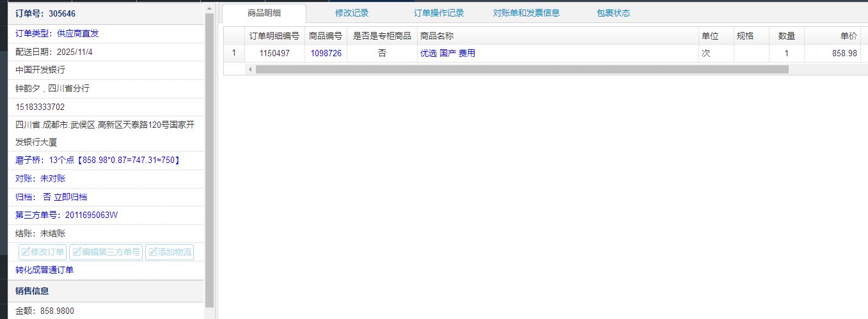Click 立即归档 to archive the order

(x=70, y=197)
